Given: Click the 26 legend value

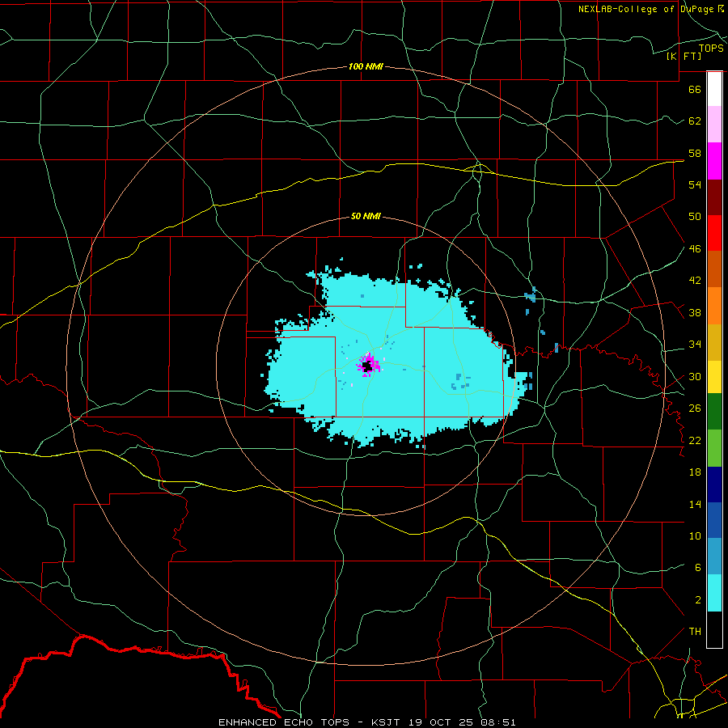Looking at the screenshot, I should (x=695, y=408).
